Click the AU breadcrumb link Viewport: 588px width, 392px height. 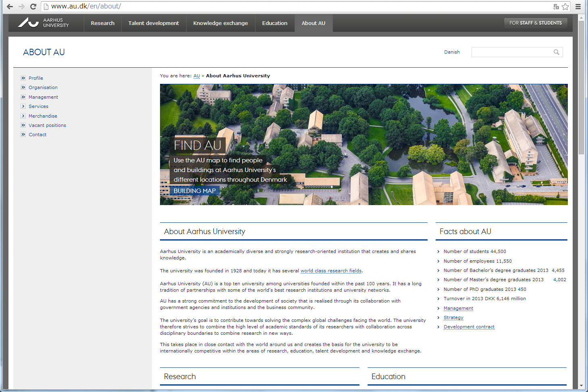pyautogui.click(x=197, y=76)
